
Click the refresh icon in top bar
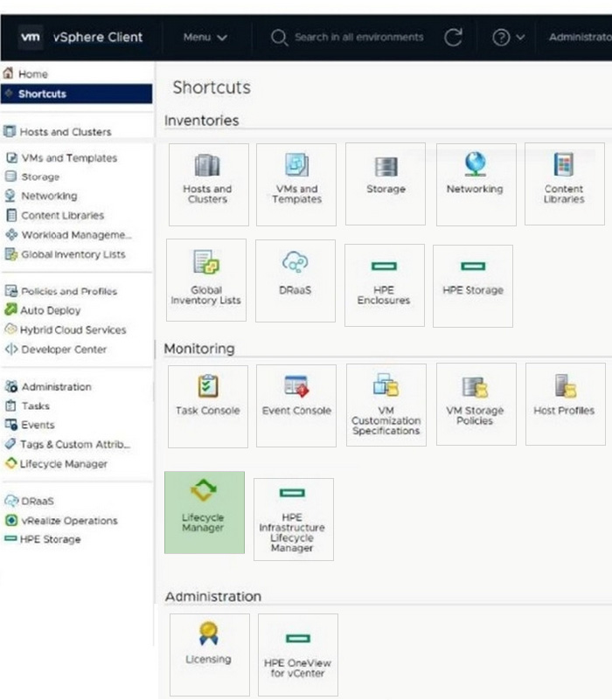(453, 38)
